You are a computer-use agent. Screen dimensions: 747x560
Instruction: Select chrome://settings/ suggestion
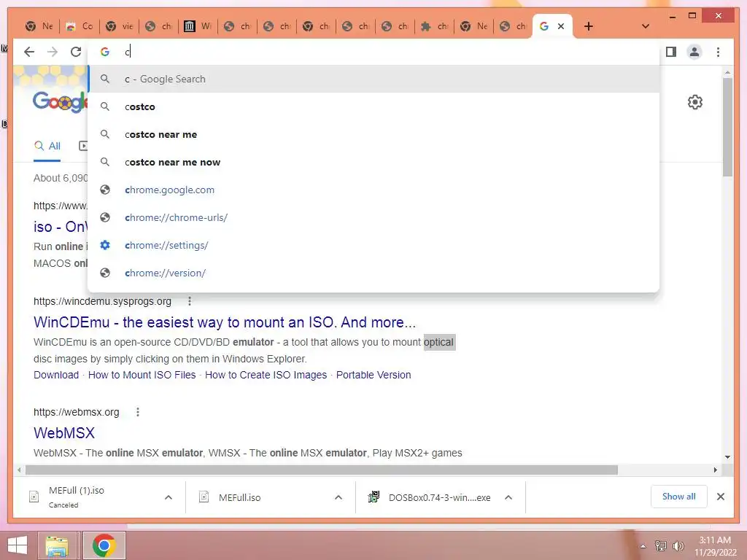(x=374, y=245)
